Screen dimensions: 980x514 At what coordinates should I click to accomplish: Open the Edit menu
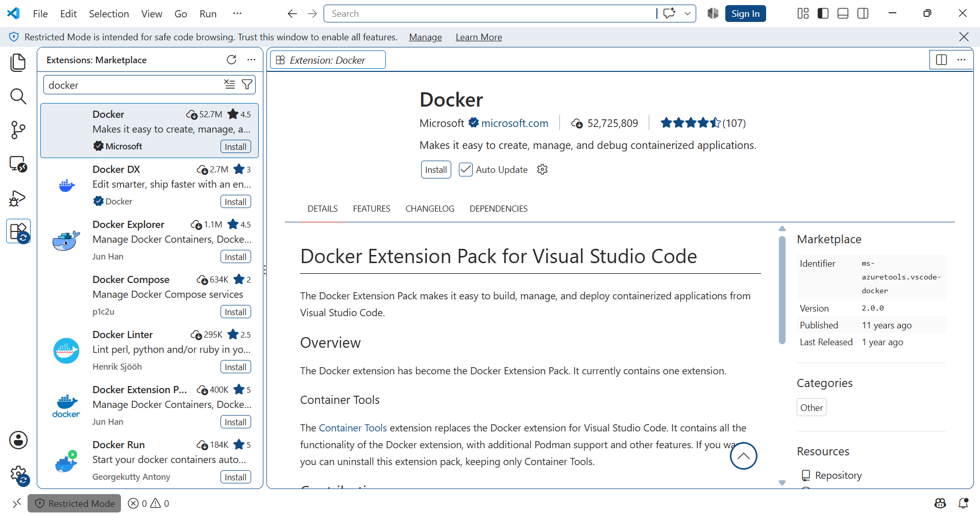point(68,14)
